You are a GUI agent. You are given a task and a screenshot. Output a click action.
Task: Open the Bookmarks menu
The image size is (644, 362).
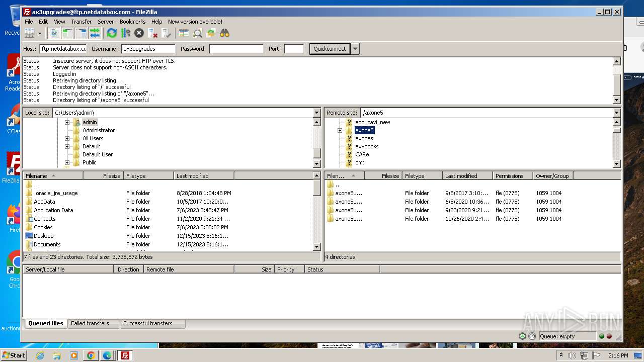(132, 22)
